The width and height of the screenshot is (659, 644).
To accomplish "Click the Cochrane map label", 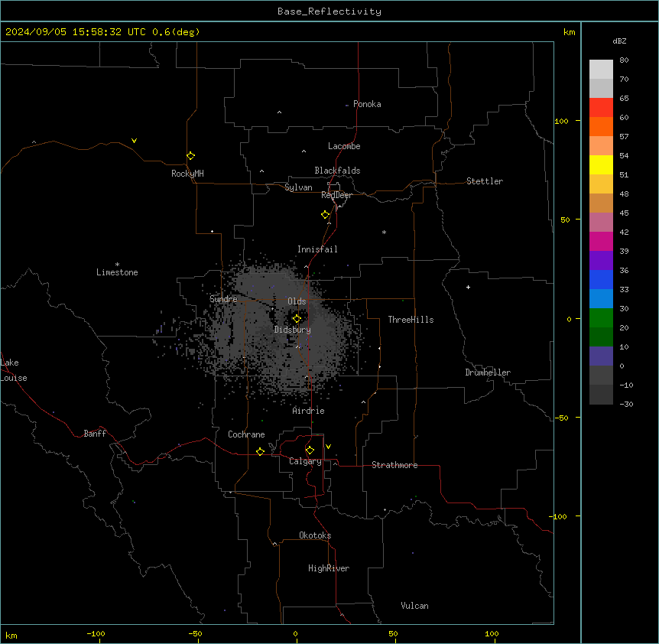I will point(246,434).
